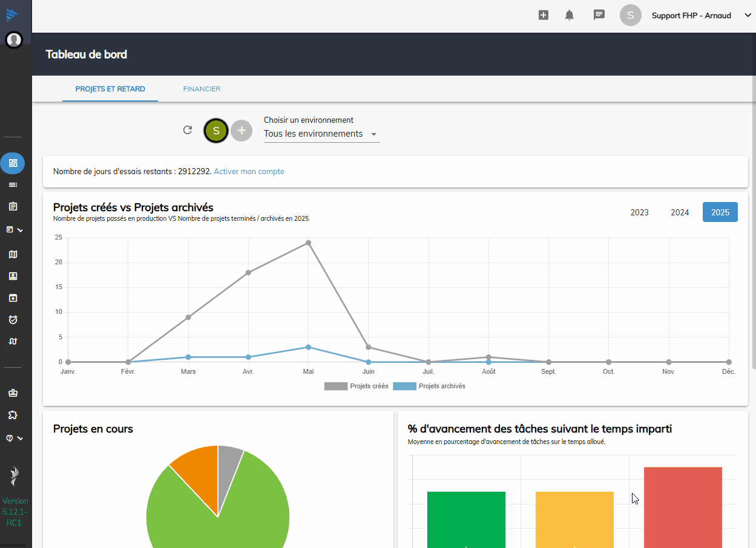Open the map icon in sidebar
756x548 pixels.
(13, 254)
